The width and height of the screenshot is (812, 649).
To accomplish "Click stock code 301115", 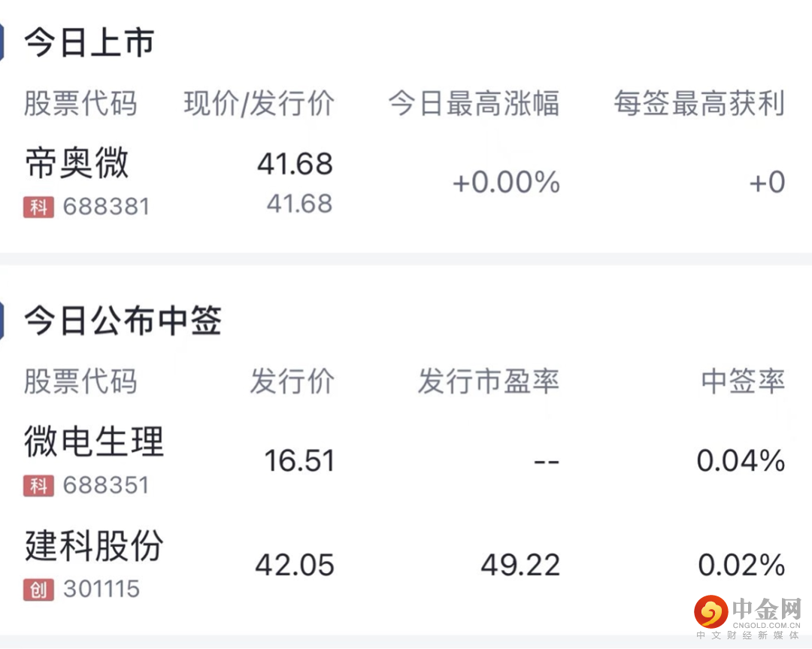I will point(101,589).
